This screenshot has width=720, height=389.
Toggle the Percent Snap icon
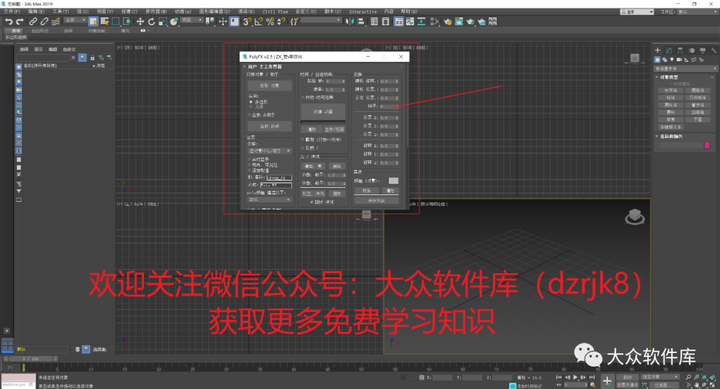point(270,22)
